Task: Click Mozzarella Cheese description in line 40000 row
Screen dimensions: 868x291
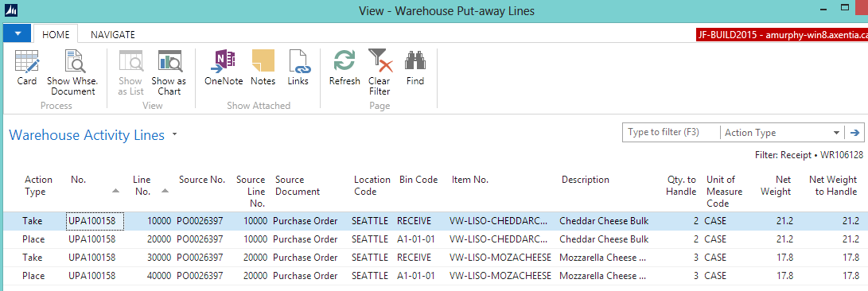Action: click(x=602, y=276)
